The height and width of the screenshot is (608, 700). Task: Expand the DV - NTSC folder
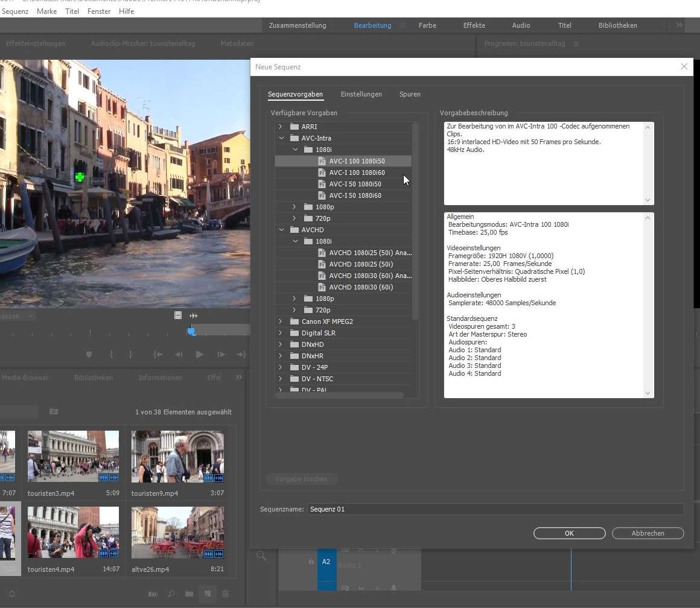pyautogui.click(x=281, y=379)
